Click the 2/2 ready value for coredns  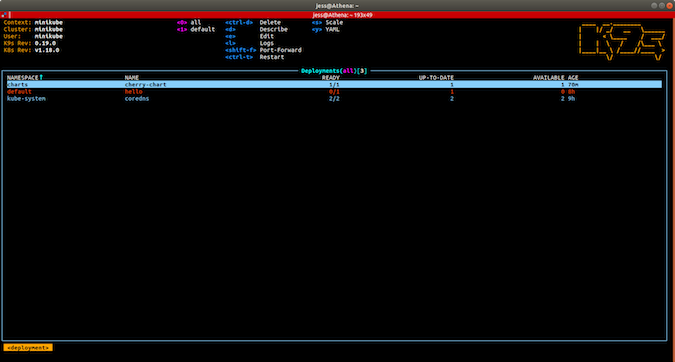pyautogui.click(x=334, y=99)
